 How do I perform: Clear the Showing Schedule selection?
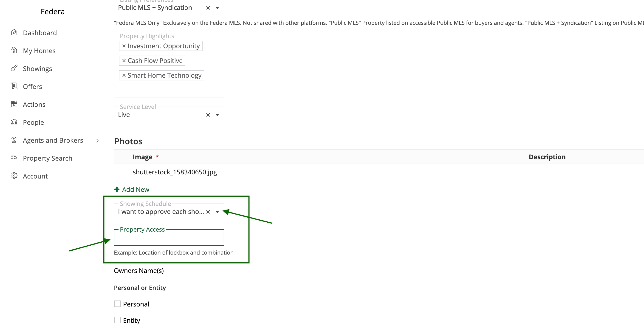click(x=208, y=212)
